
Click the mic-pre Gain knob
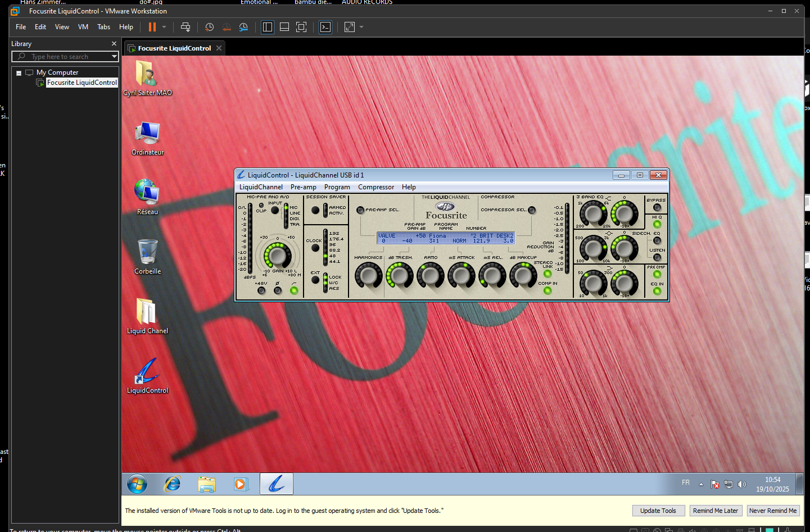(278, 256)
